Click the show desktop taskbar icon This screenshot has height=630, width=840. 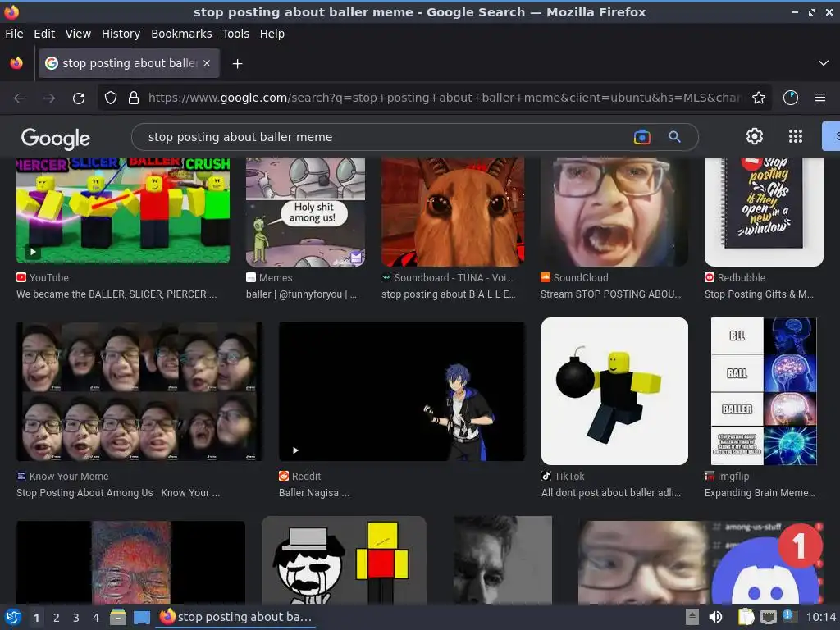(x=142, y=617)
